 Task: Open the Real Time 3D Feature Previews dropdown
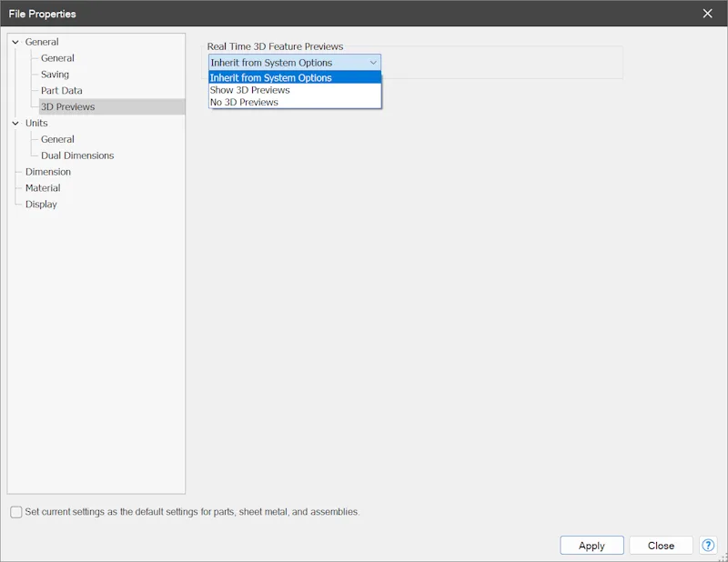tap(295, 63)
